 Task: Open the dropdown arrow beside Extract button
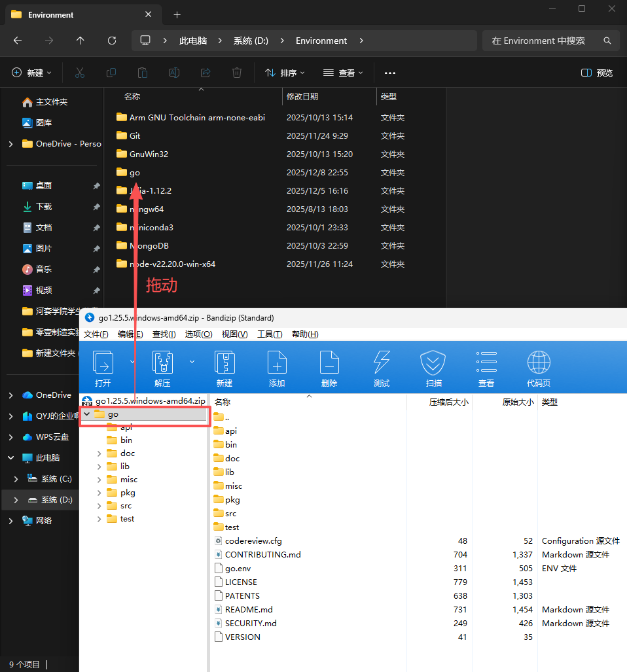pyautogui.click(x=192, y=361)
